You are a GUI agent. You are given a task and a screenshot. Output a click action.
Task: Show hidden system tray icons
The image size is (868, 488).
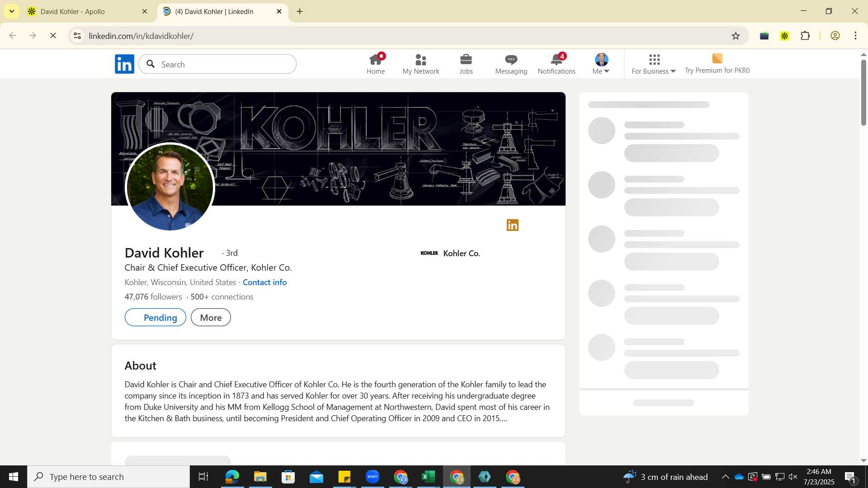pos(725,477)
